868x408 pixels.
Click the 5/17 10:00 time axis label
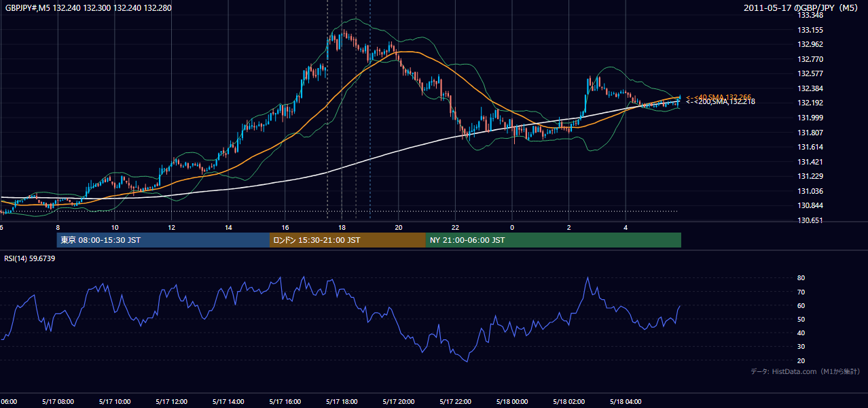(x=114, y=402)
